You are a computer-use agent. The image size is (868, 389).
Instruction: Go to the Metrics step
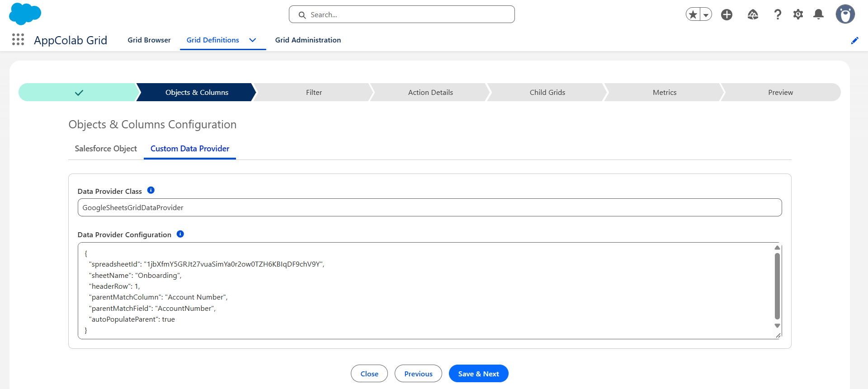point(665,92)
